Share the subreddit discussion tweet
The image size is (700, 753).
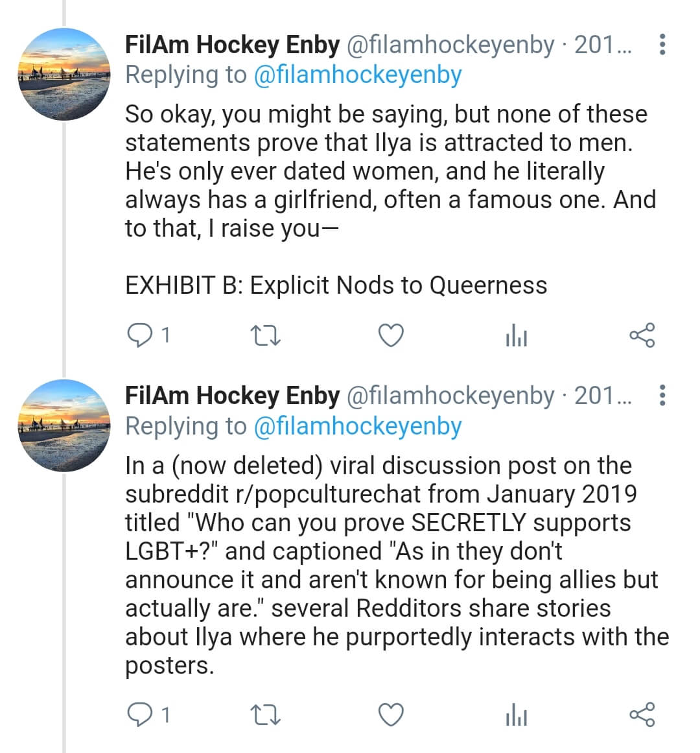642,715
